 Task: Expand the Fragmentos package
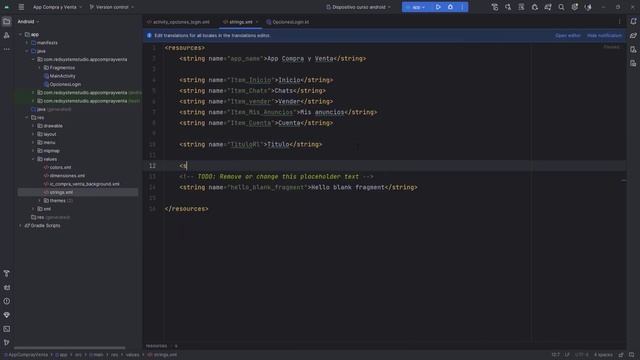tap(40, 68)
